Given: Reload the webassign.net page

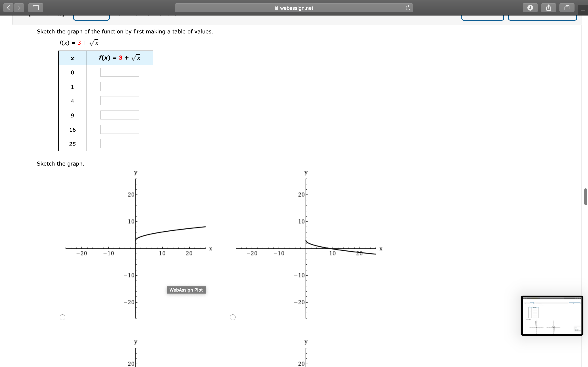Looking at the screenshot, I should [408, 8].
